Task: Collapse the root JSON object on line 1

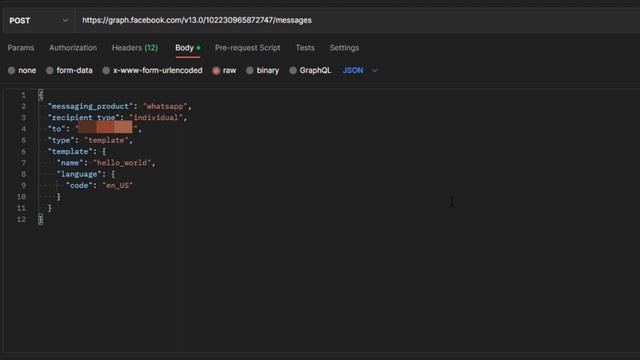Action: [x=40, y=95]
